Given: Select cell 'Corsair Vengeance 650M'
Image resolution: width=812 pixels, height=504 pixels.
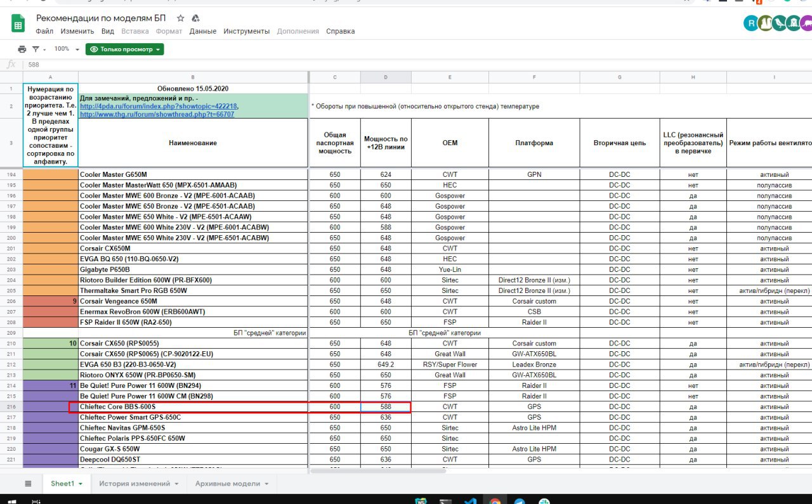Looking at the screenshot, I should tap(193, 301).
